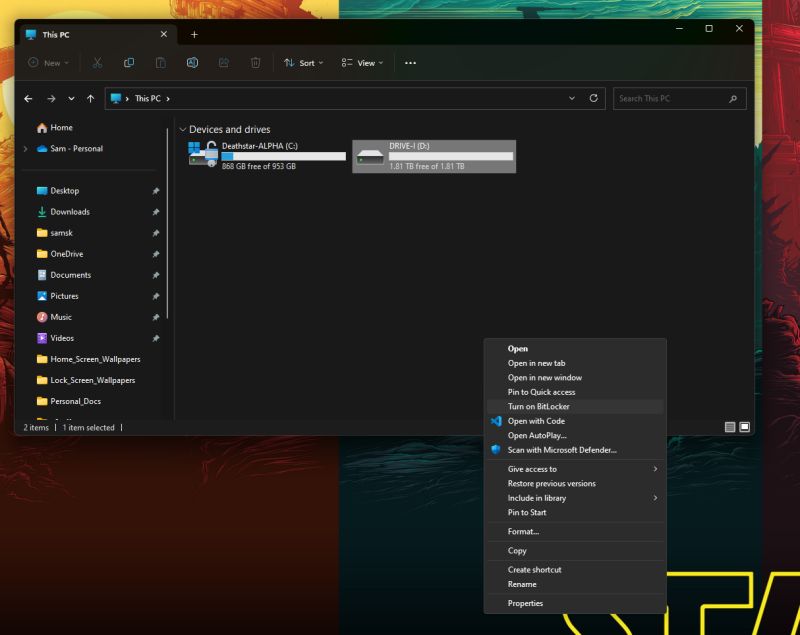Refresh the current folder view
This screenshot has width=800, height=635.
pos(593,98)
